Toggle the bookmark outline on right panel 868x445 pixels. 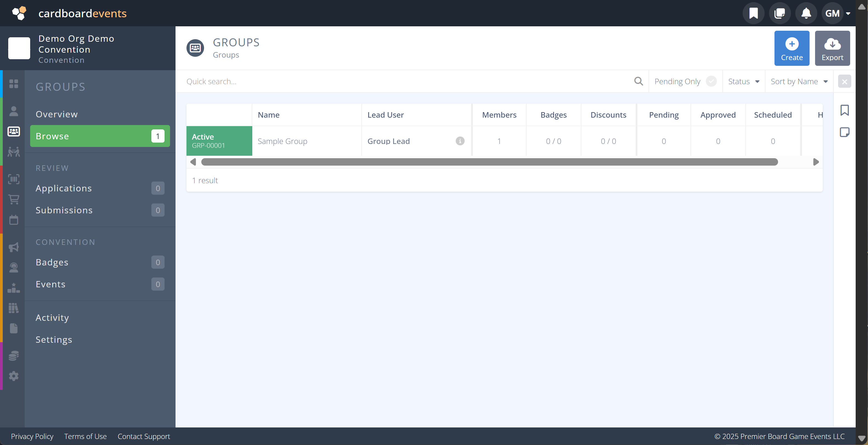844,110
